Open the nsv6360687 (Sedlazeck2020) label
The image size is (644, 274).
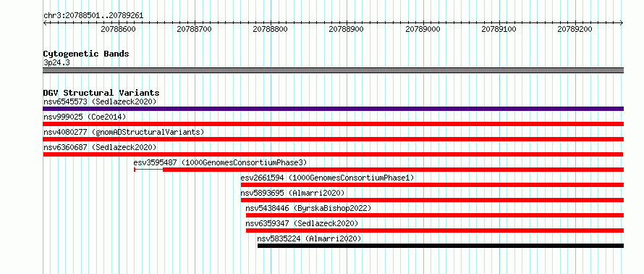pos(100,147)
